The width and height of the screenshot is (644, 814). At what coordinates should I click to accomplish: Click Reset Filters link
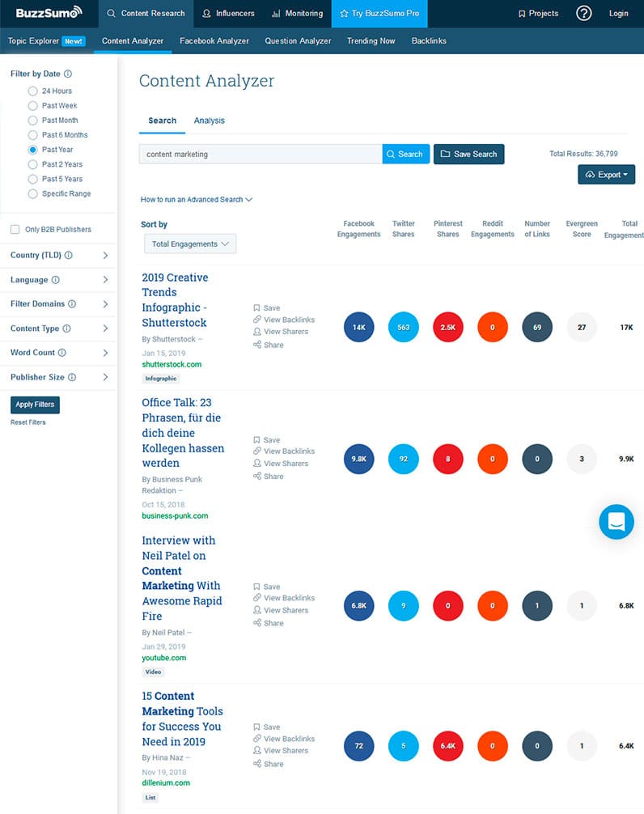click(x=28, y=422)
